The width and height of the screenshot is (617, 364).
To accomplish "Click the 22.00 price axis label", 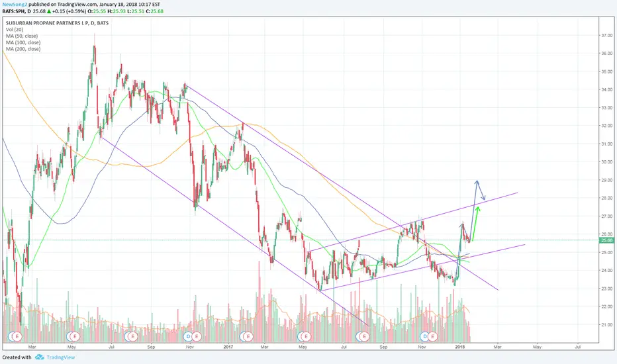I will [607, 307].
